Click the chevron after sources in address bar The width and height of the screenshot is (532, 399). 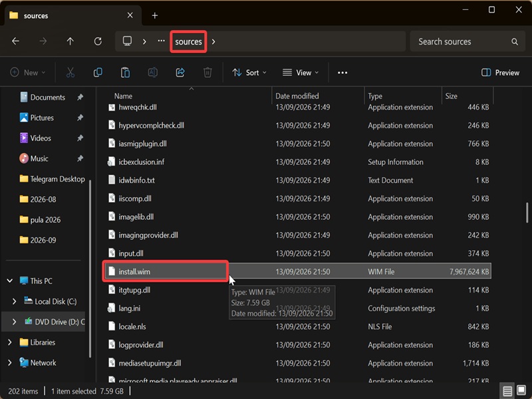pos(213,41)
